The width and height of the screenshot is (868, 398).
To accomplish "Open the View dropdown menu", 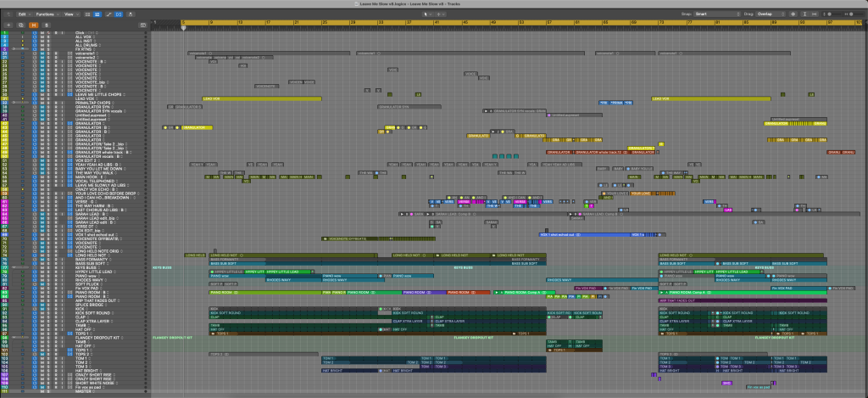I will 70,14.
